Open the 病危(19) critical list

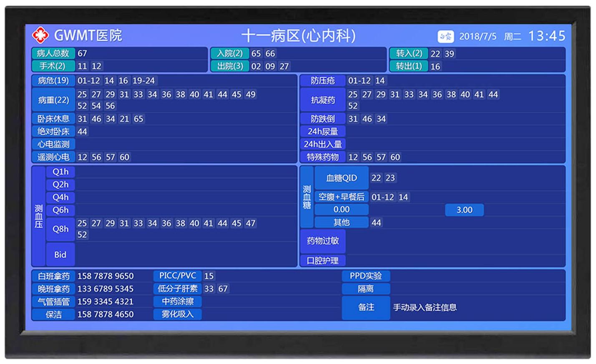[53, 80]
